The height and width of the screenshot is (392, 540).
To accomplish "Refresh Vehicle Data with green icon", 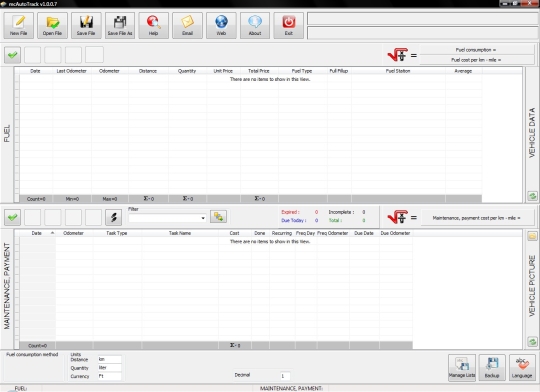I will click(532, 196).
